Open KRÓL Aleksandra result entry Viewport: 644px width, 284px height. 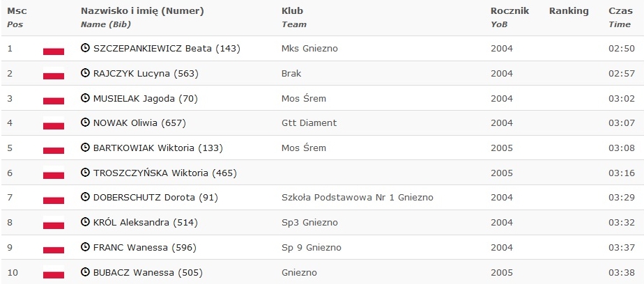pos(146,223)
